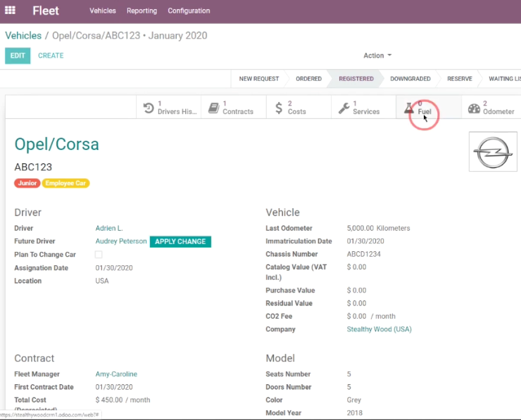
Task: Open Contracts book icon
Action: pyautogui.click(x=214, y=108)
